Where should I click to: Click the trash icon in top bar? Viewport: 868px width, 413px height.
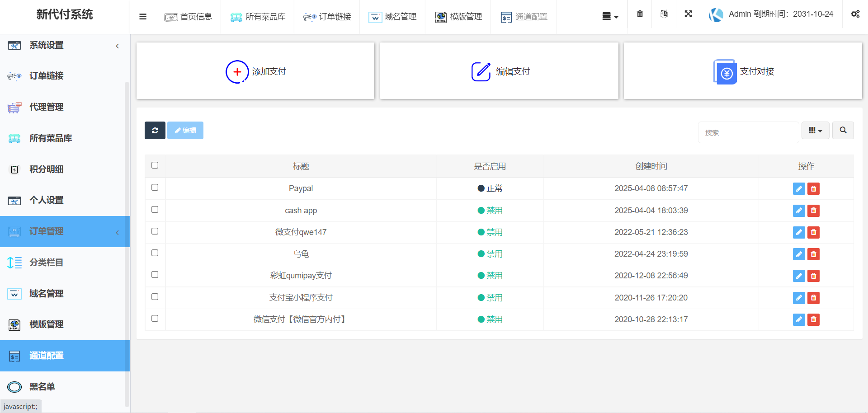[x=640, y=14]
